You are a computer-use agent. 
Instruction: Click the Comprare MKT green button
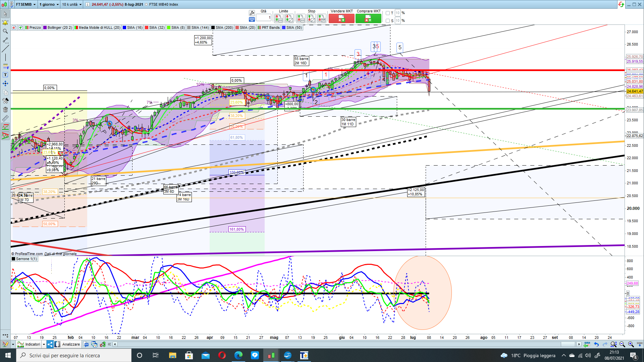368,18
